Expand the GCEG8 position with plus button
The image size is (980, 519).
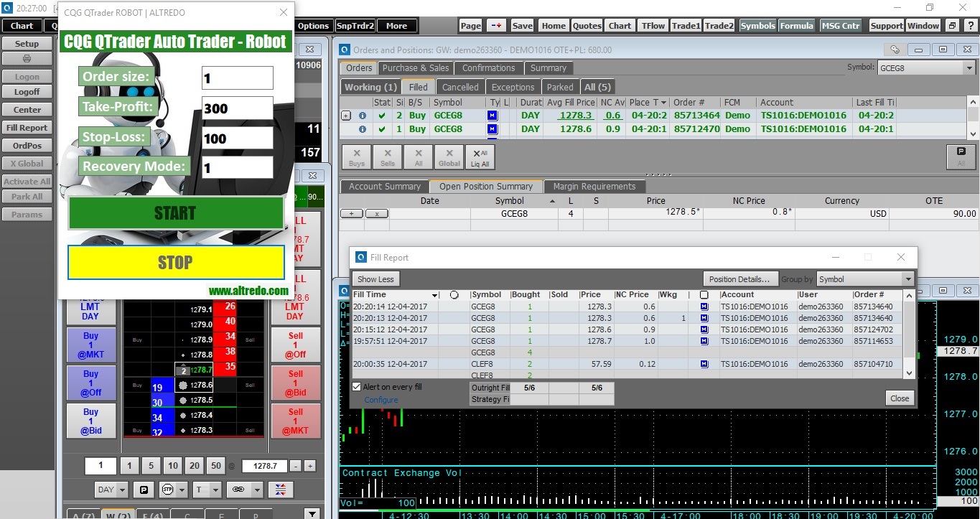(352, 214)
